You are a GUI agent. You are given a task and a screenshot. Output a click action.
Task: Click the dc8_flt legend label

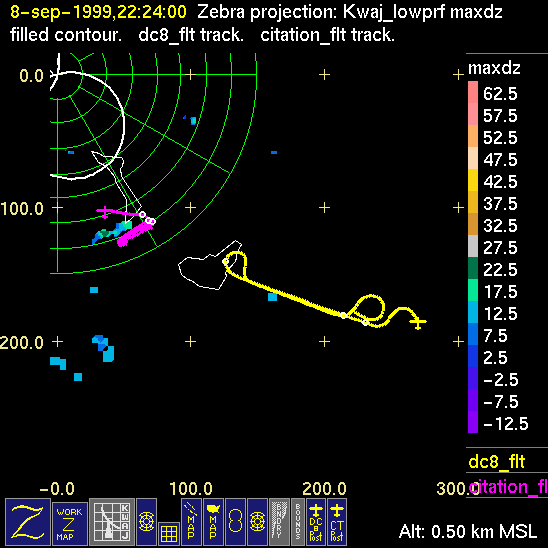(497, 462)
